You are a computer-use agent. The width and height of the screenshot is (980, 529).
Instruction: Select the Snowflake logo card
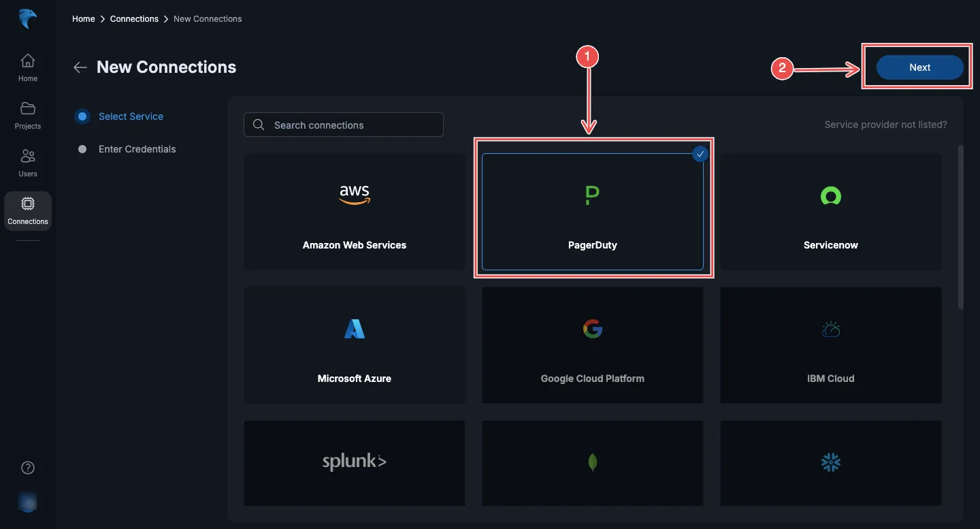[831, 463]
